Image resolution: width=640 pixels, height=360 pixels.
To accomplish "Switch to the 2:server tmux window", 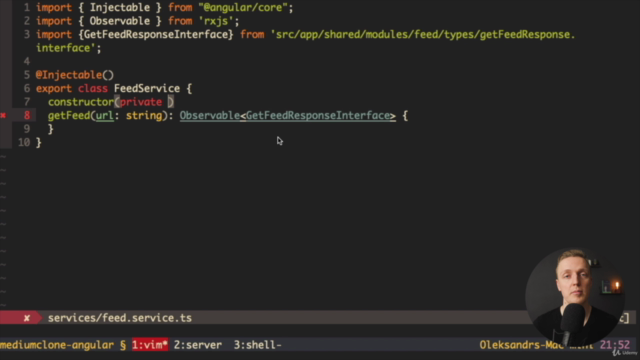I will pos(198,345).
